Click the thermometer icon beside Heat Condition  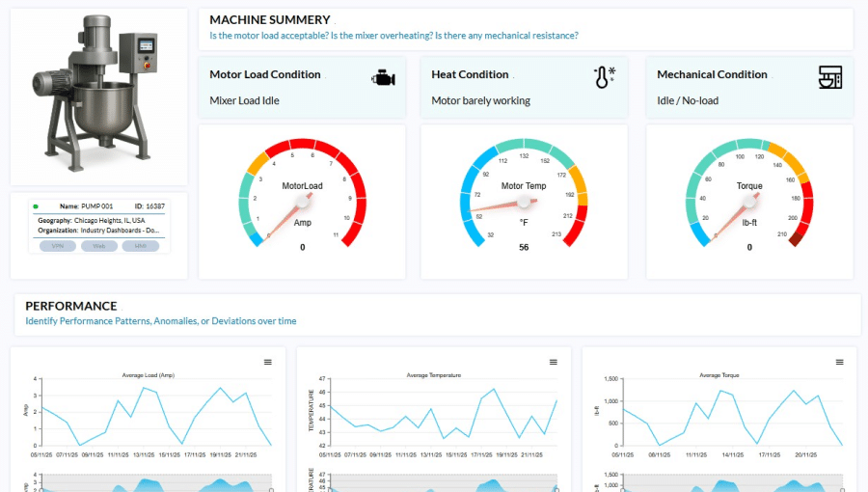coord(604,78)
